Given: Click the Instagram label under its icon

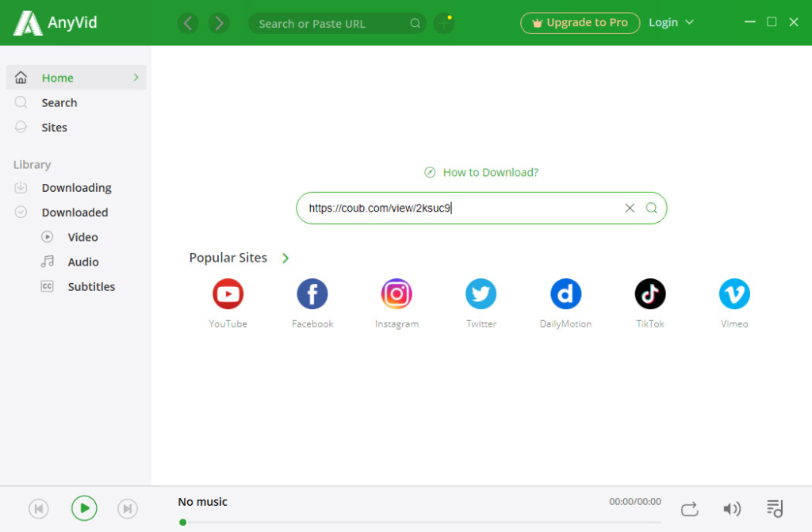Looking at the screenshot, I should point(396,323).
